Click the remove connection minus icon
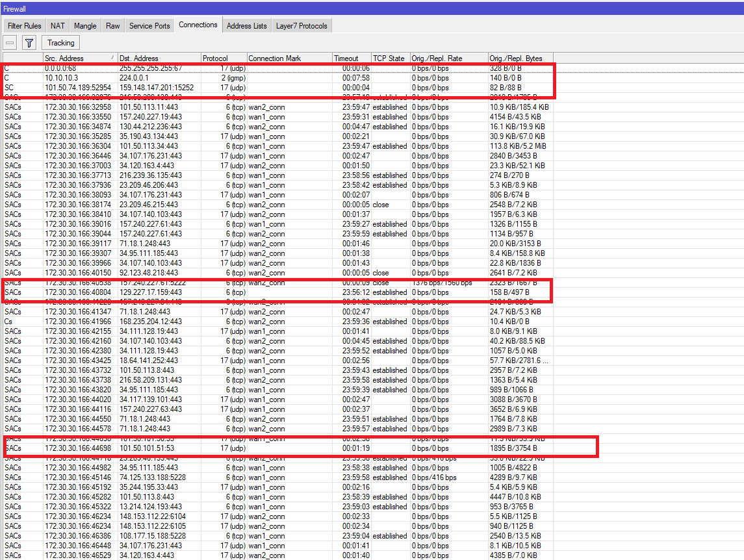Viewport: 744px width, 560px height. 9,43
